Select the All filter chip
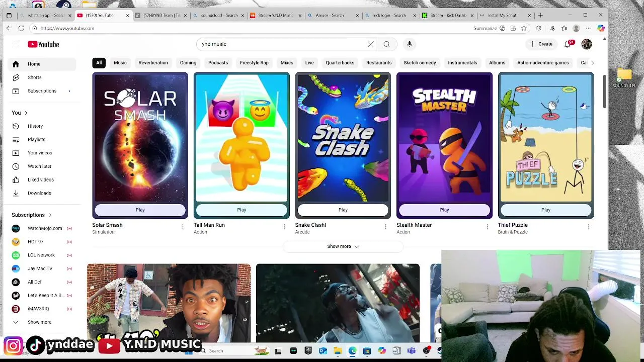The height and width of the screenshot is (362, 644). click(x=99, y=63)
